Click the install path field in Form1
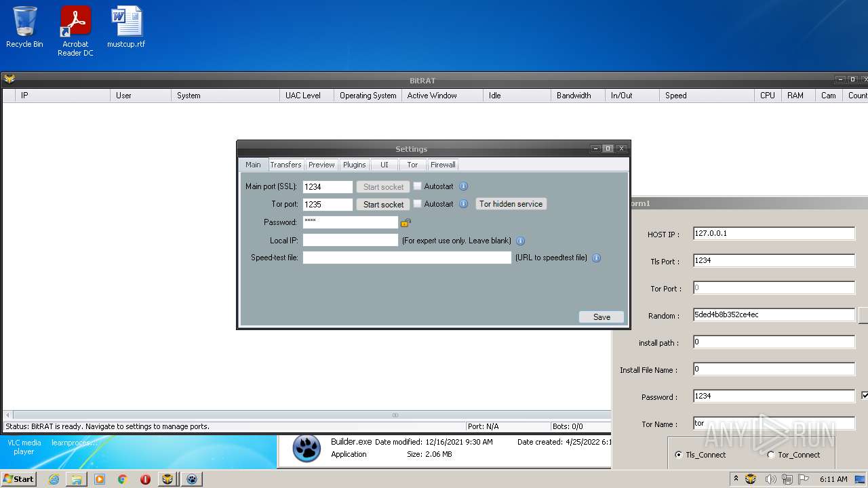The width and height of the screenshot is (868, 488). point(774,342)
